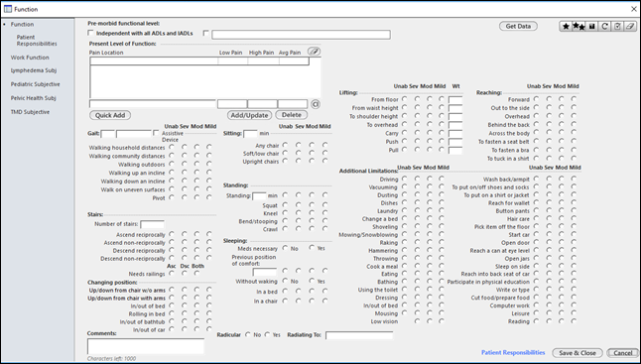The width and height of the screenshot is (641, 364).
Task: Click the Quick Add button
Action: coord(110,115)
